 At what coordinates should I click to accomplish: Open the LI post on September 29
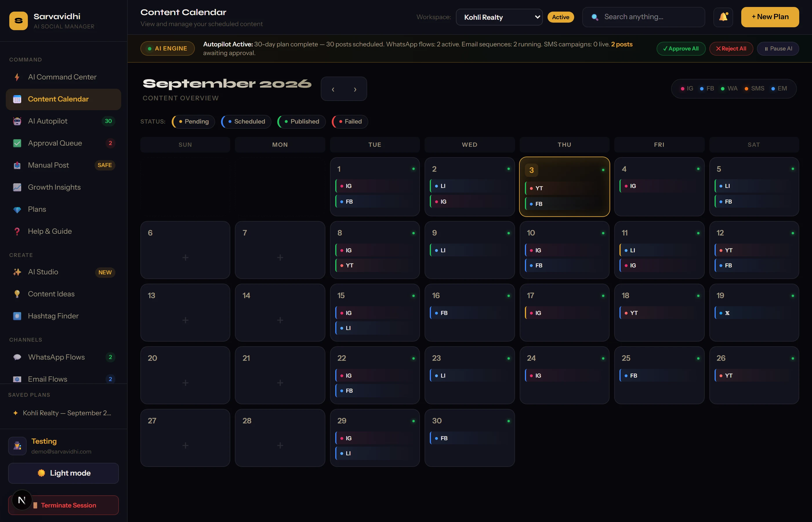click(x=375, y=454)
